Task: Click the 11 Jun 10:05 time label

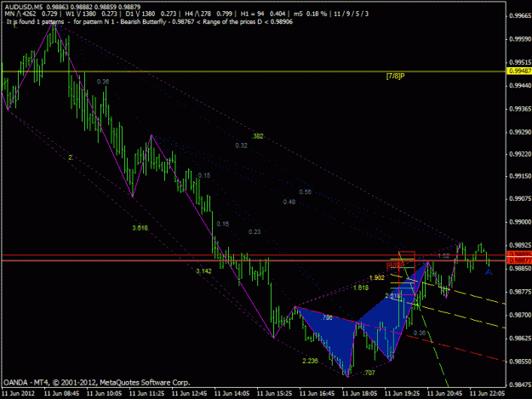Action: [104, 393]
